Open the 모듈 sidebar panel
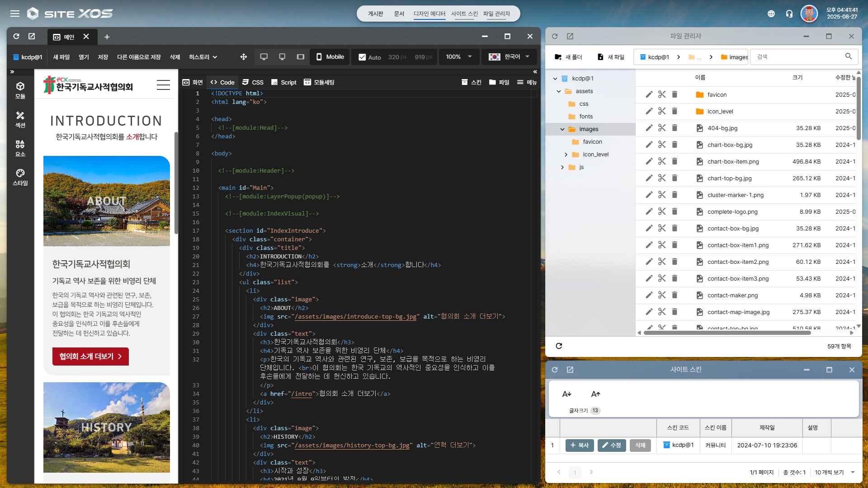The image size is (868, 488). (x=20, y=90)
